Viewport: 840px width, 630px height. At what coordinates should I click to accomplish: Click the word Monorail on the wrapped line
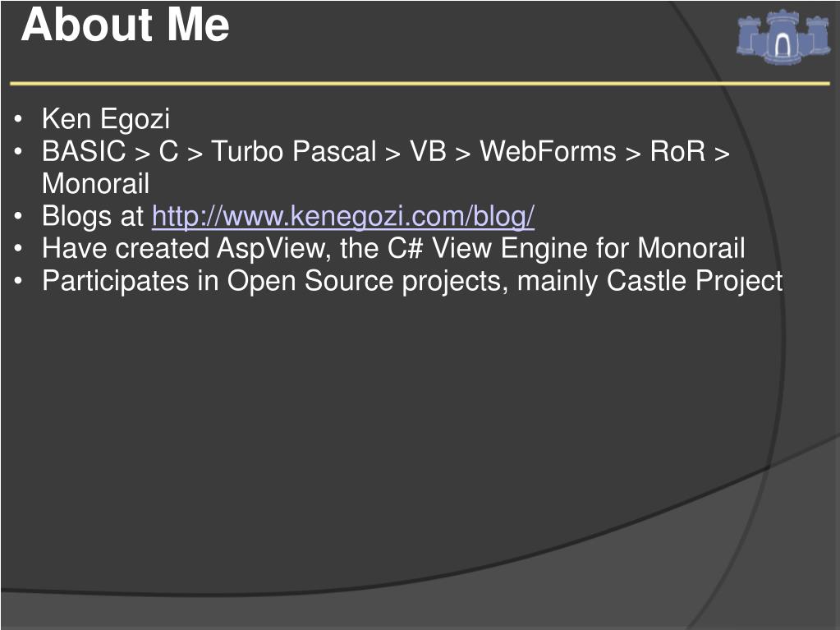[x=96, y=184]
